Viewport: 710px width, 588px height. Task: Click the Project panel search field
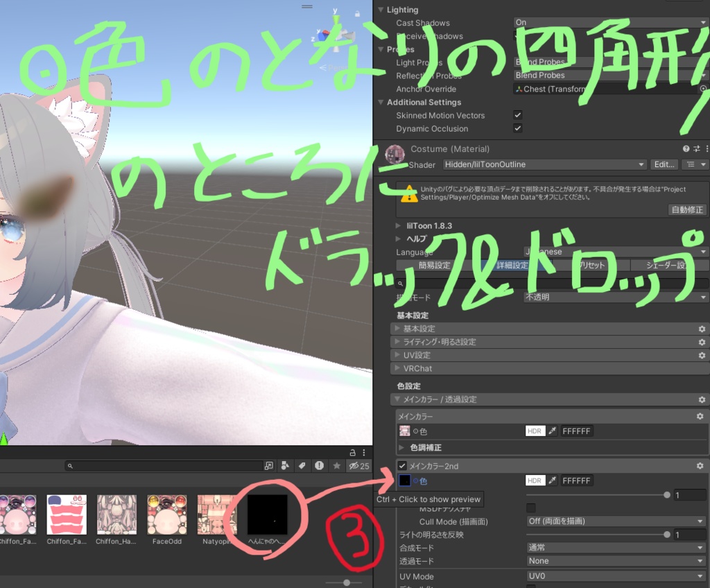coord(163,466)
